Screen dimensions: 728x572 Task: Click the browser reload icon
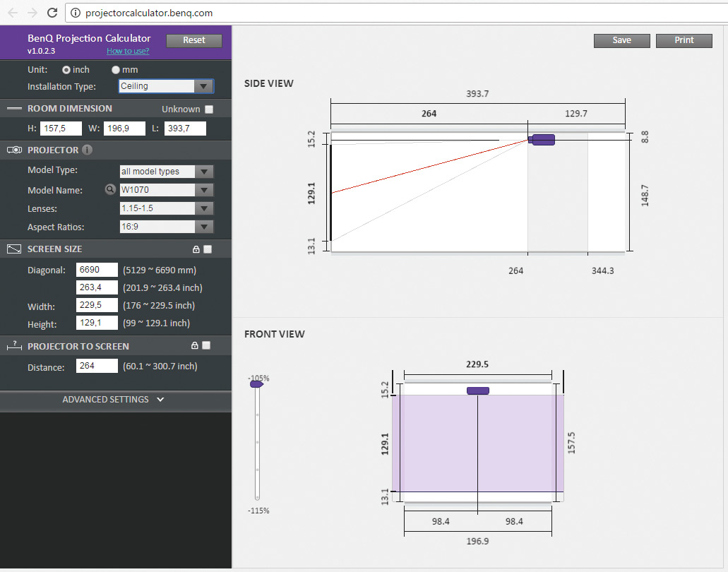[x=52, y=13]
